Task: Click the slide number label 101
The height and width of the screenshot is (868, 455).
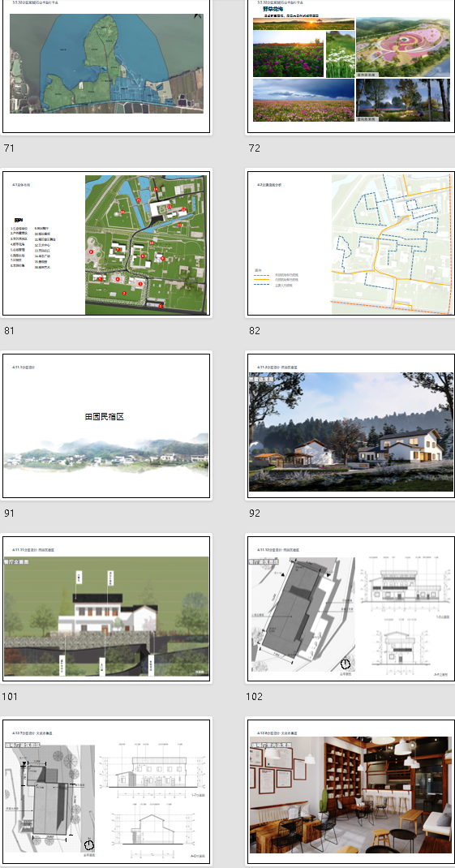Action: [x=10, y=696]
